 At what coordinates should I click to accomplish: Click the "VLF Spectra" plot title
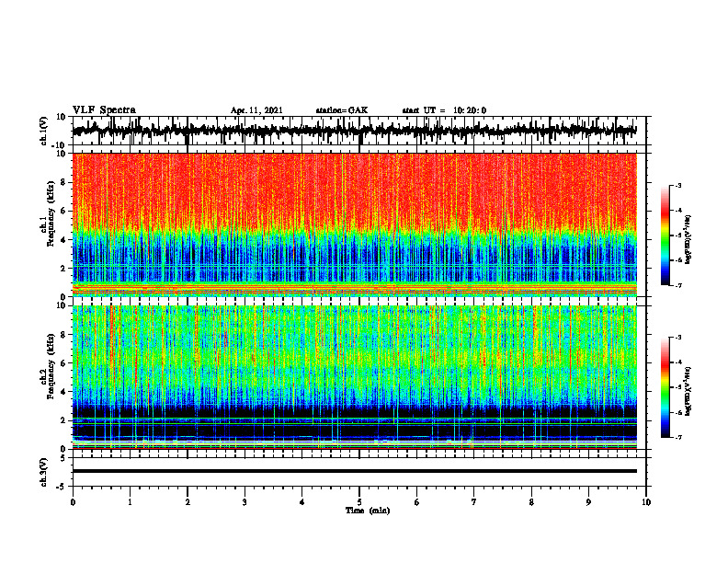[x=104, y=109]
